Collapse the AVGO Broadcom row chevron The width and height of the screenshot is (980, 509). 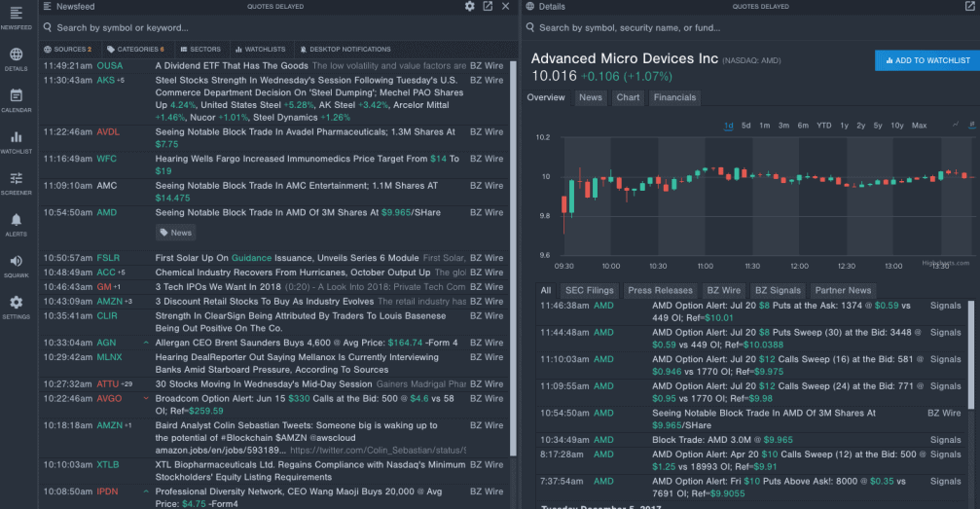pyautogui.click(x=146, y=398)
